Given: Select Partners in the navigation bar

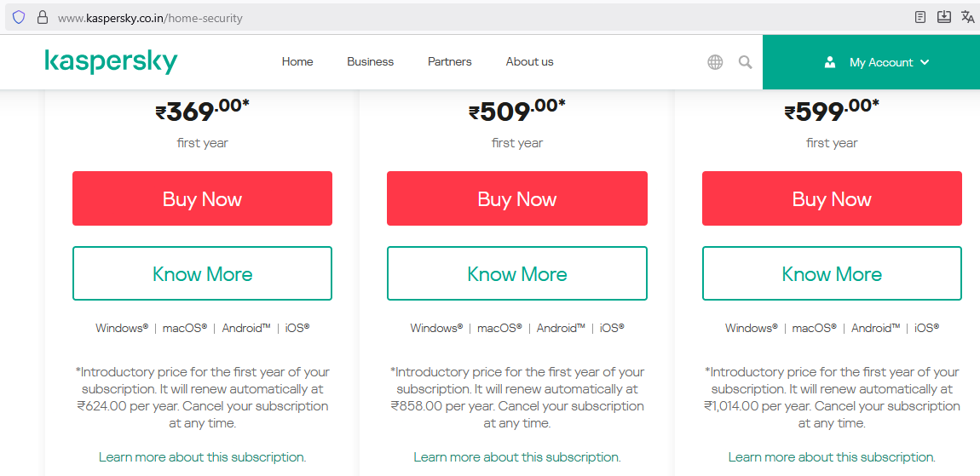Looking at the screenshot, I should [449, 62].
